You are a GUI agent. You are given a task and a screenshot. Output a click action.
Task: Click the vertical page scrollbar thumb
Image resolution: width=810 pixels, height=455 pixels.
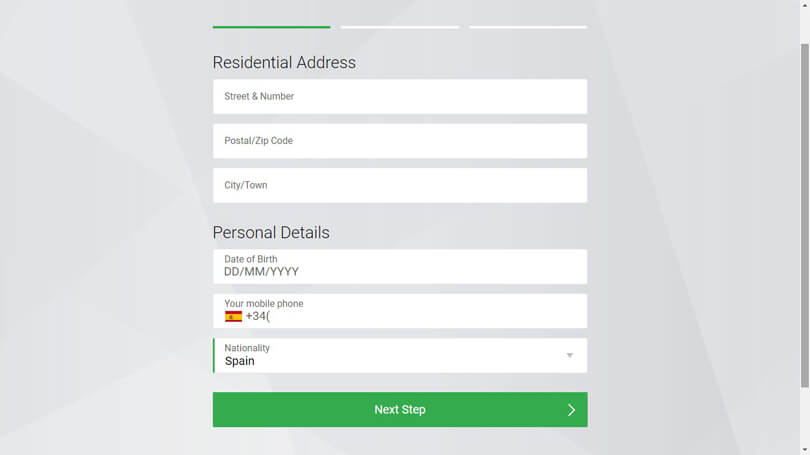(805, 215)
